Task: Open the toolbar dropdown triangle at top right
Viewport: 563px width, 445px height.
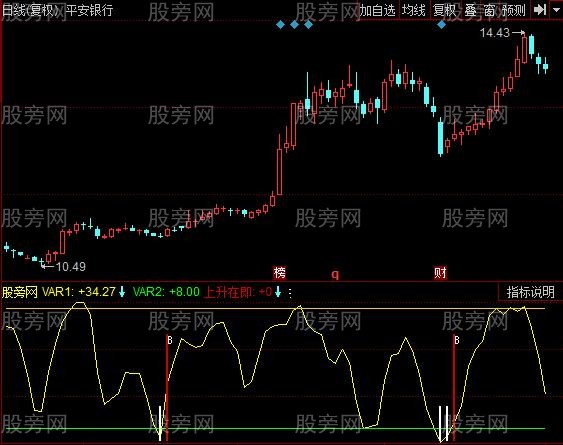Action: point(556,10)
